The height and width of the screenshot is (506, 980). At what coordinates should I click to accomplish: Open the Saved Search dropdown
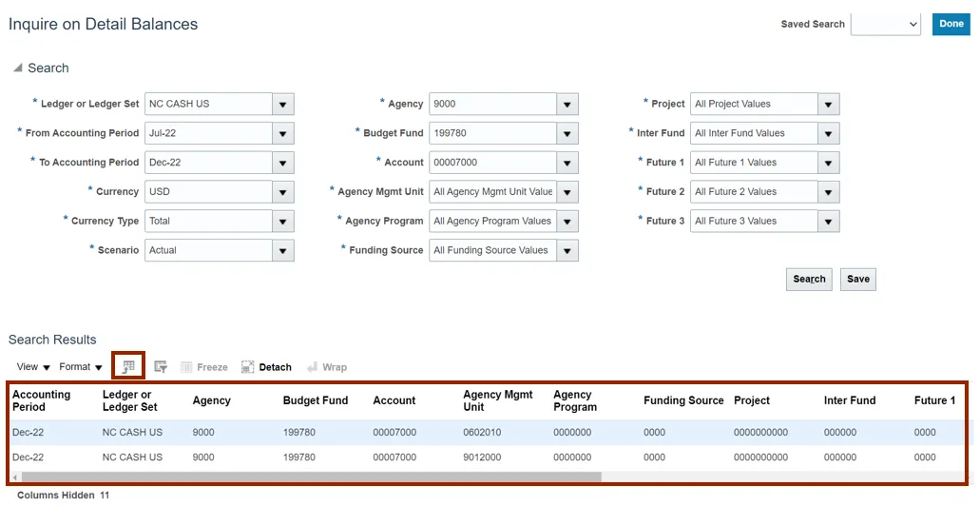tap(886, 24)
